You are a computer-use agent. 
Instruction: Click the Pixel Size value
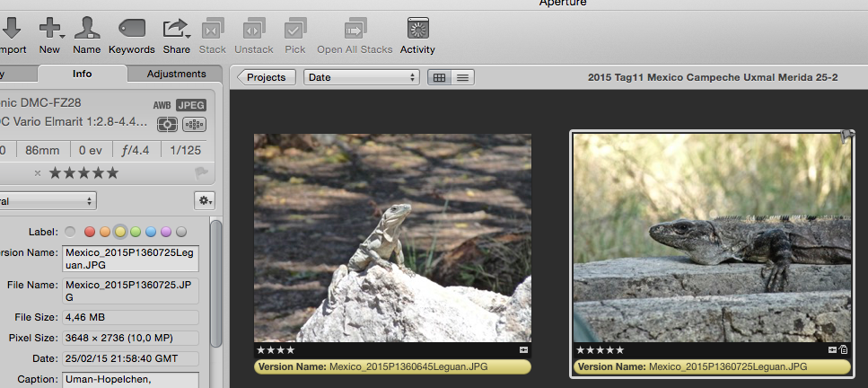pos(130,338)
